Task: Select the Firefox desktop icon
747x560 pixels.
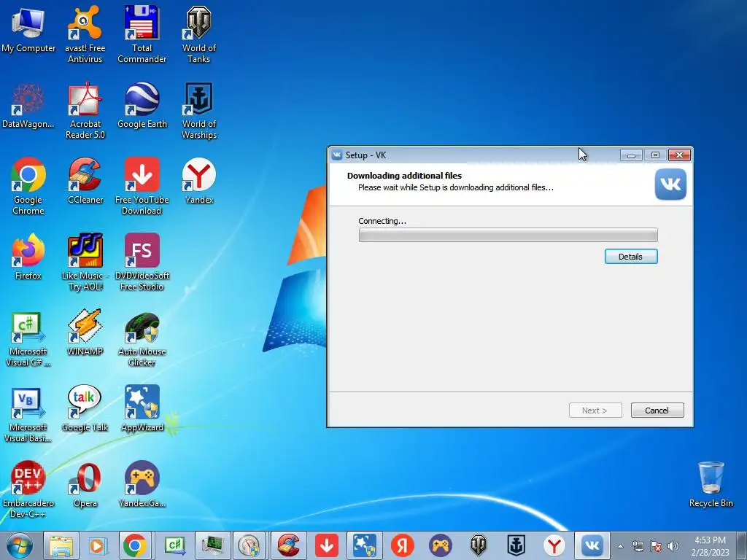Action: click(x=28, y=257)
